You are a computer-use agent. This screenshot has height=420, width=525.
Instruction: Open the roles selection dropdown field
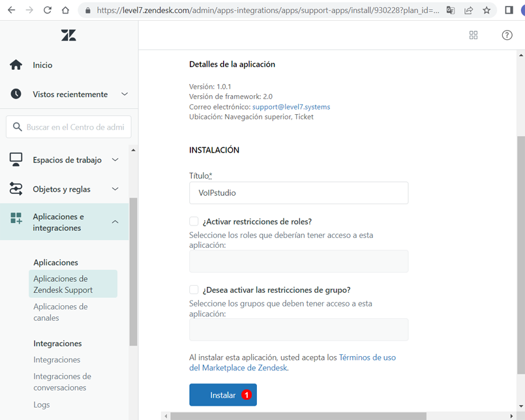(x=299, y=262)
